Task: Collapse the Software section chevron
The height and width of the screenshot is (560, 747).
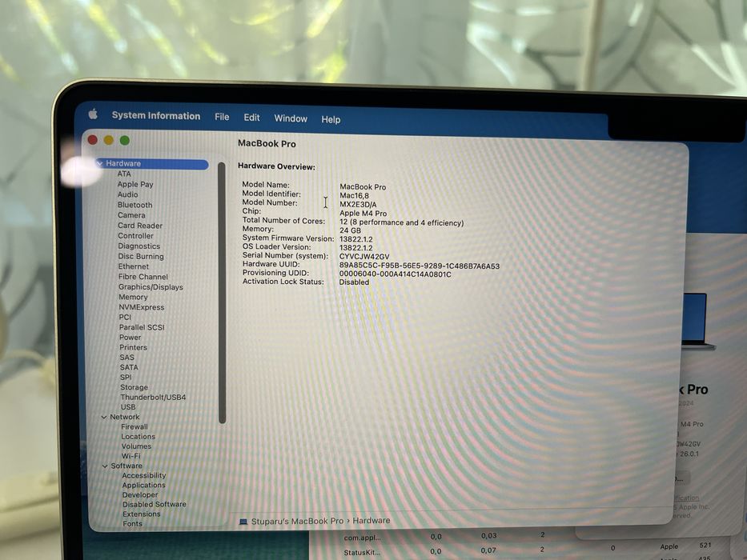Action: click(x=105, y=466)
